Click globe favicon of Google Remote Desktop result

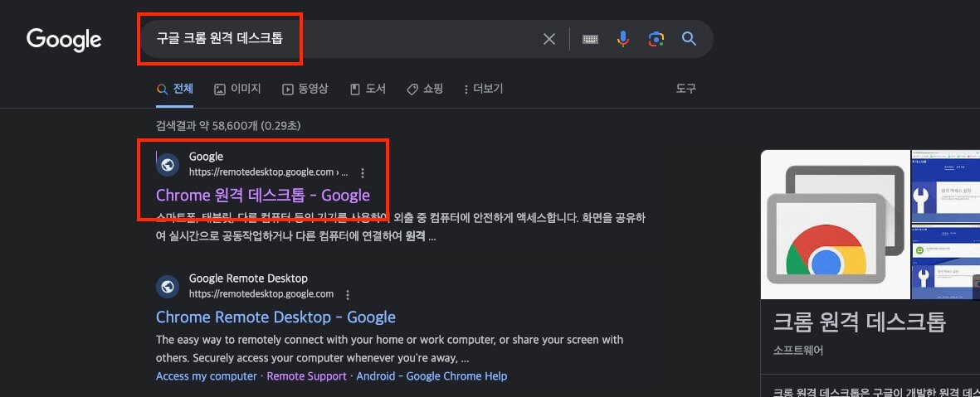167,287
